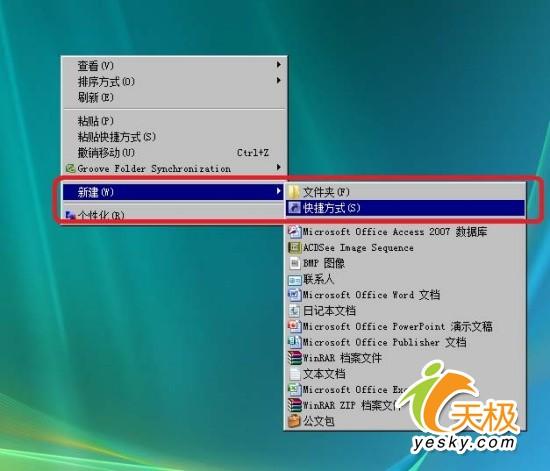This screenshot has height=471, width=550.
Task: Open the 排序方式(O) menu entry
Action: click(174, 81)
